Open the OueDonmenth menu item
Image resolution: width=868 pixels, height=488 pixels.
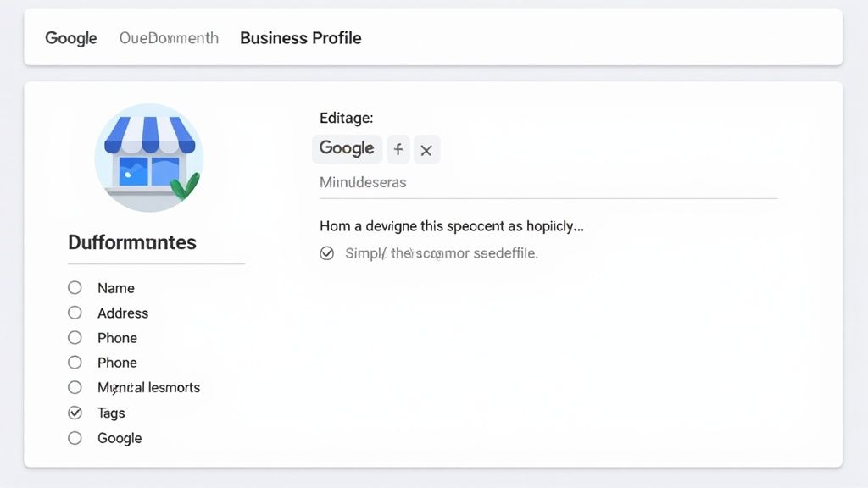(169, 37)
